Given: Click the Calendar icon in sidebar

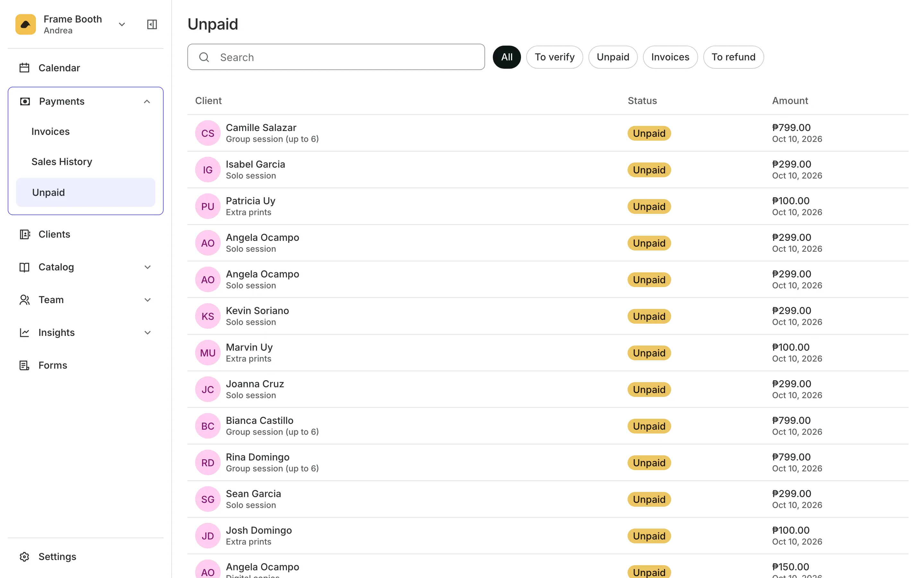Looking at the screenshot, I should point(24,68).
